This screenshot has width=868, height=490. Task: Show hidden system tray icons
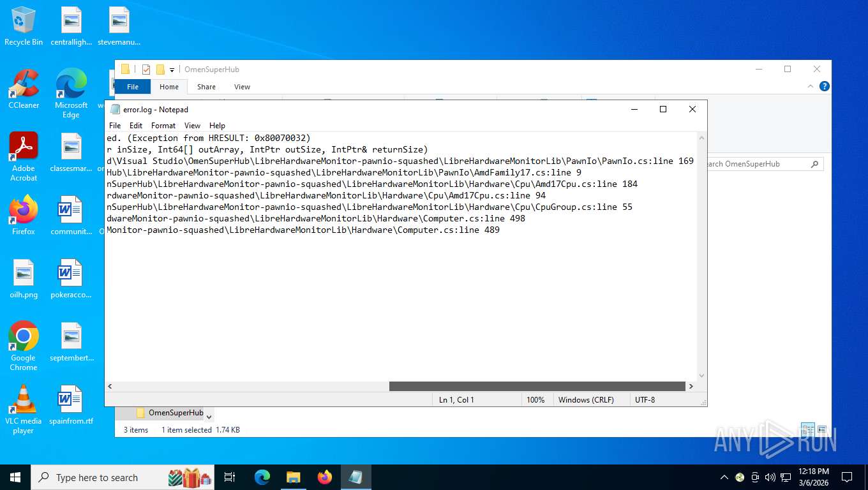tap(724, 477)
